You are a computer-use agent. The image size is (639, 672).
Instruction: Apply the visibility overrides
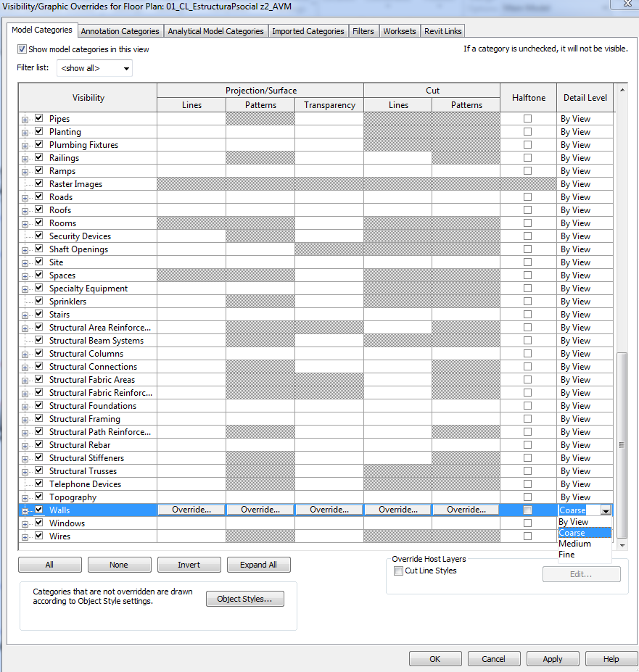[x=553, y=659]
